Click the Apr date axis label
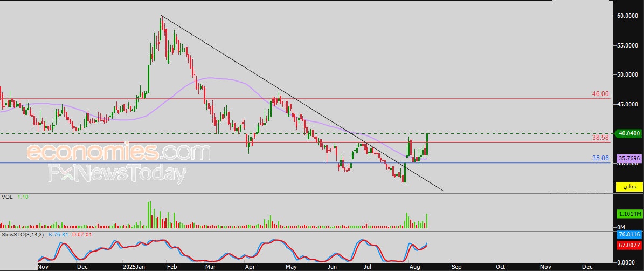644x271 pixels. 249,267
